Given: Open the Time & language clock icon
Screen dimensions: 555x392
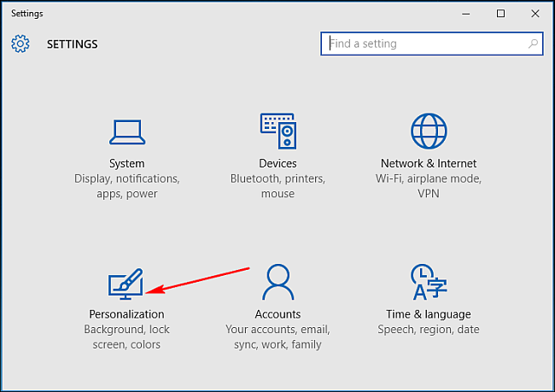Looking at the screenshot, I should point(429,282).
